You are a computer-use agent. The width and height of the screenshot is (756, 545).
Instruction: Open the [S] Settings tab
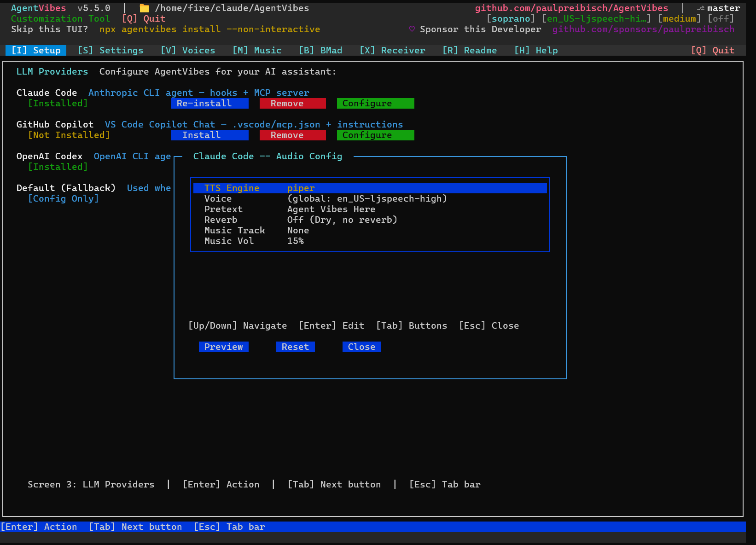(110, 50)
